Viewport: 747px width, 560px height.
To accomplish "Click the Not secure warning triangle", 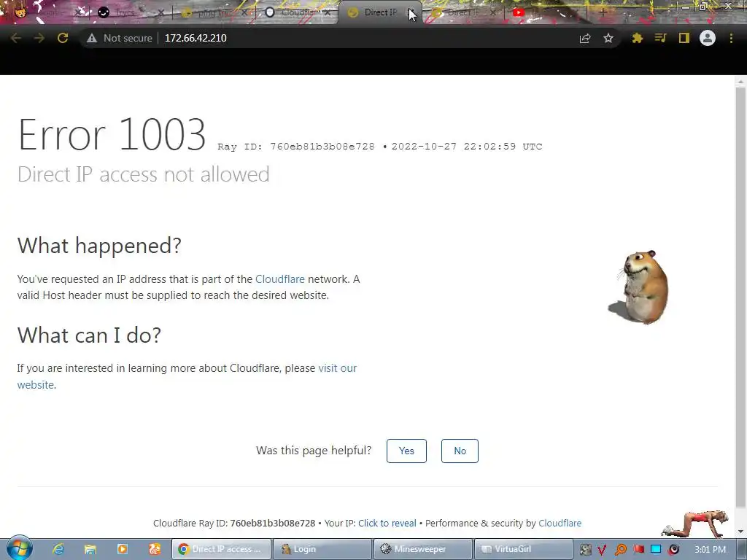I will click(x=92, y=38).
